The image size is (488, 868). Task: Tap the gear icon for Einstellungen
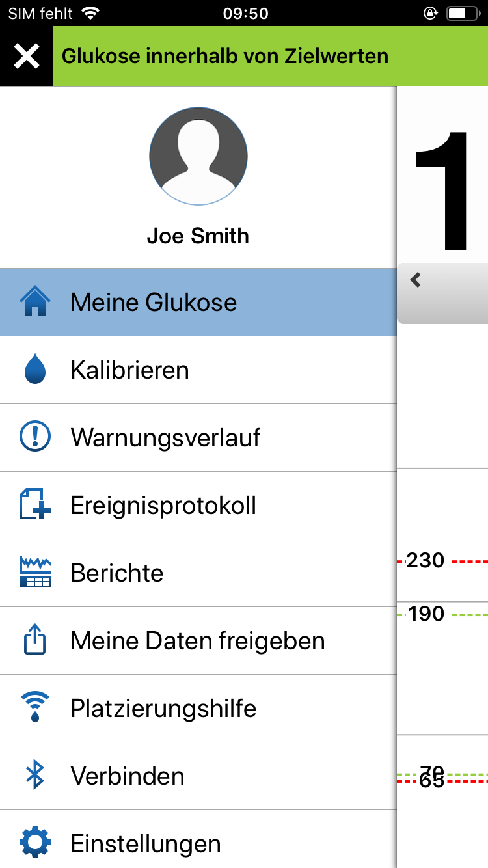tap(35, 843)
